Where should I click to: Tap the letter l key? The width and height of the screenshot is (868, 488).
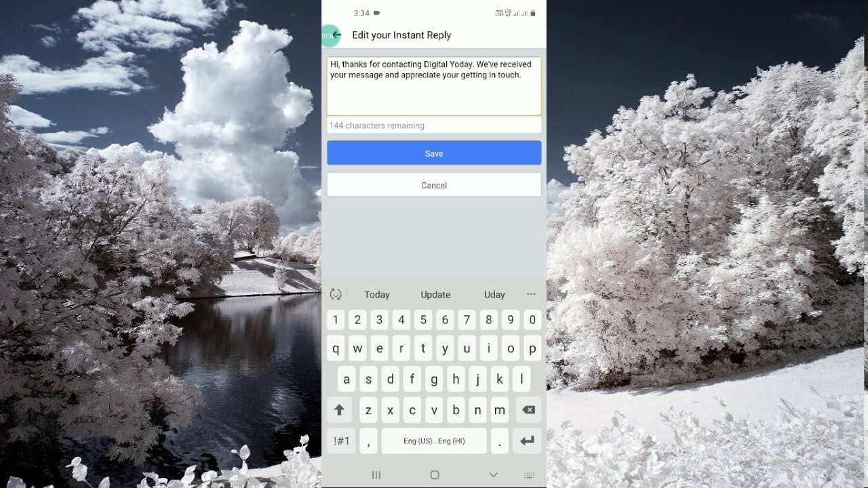521,379
